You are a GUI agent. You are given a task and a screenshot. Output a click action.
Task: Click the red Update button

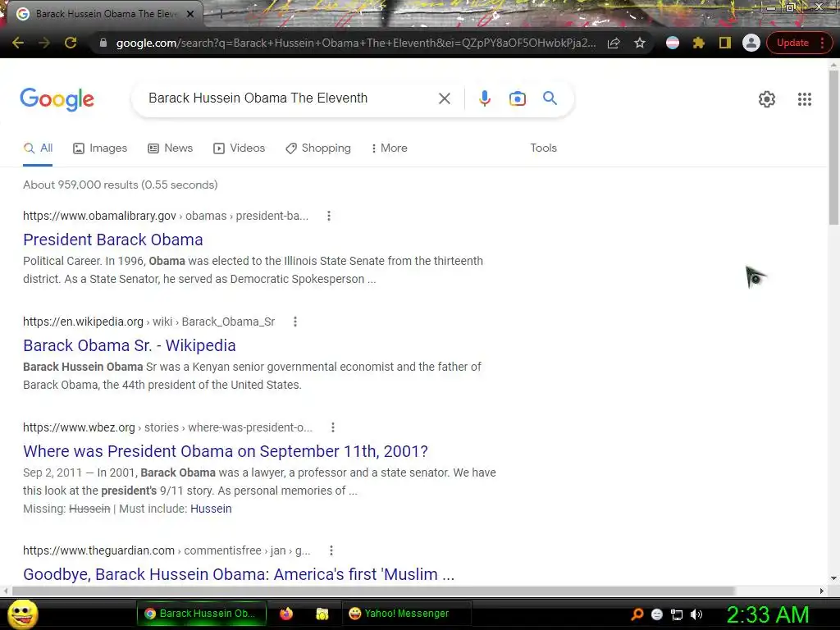click(792, 43)
